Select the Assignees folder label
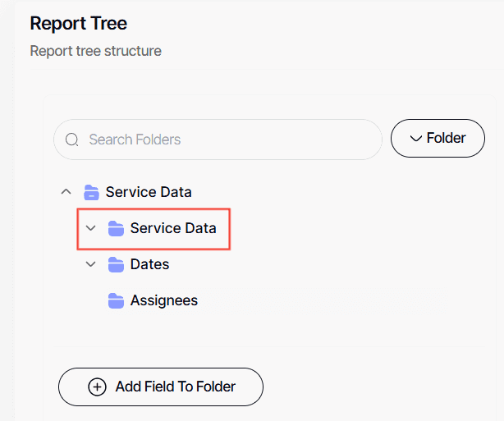 [163, 300]
